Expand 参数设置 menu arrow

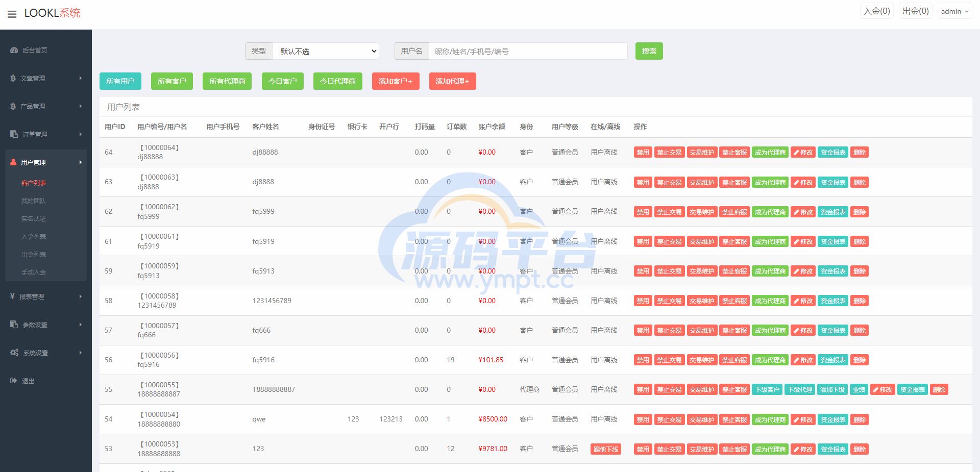tap(81, 325)
